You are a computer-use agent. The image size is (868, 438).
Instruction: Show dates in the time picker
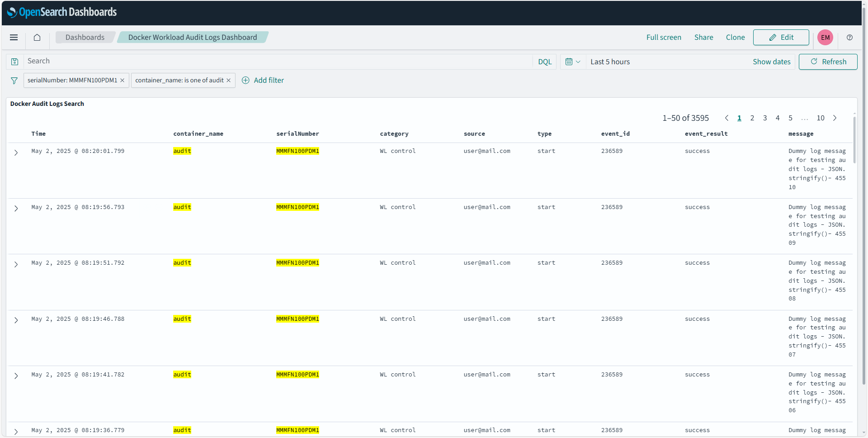click(771, 62)
